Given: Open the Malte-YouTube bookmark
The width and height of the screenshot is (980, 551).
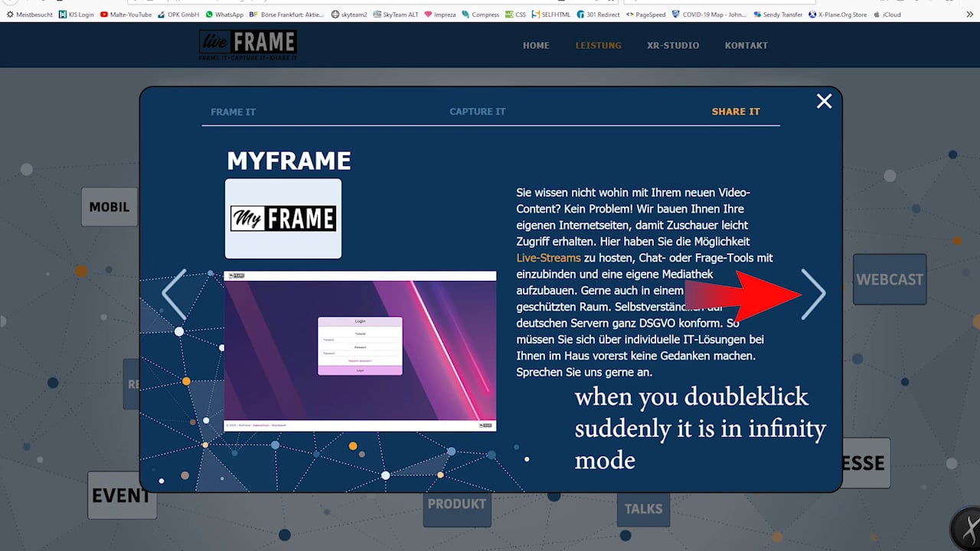Looking at the screenshot, I should (x=126, y=15).
